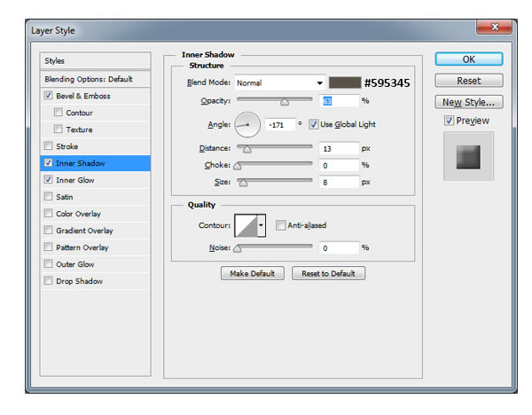Select the Inner Shadow label row
The width and height of the screenshot is (532, 415).
tap(95, 163)
